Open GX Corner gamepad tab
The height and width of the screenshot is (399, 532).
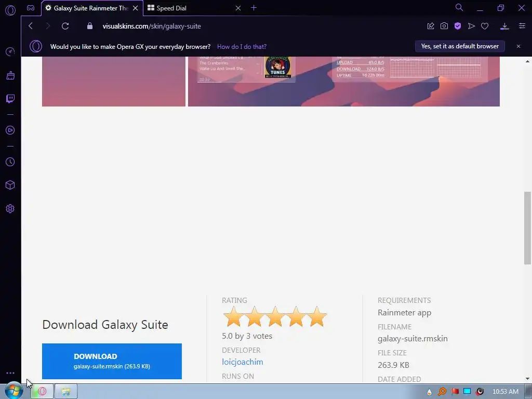point(31,8)
